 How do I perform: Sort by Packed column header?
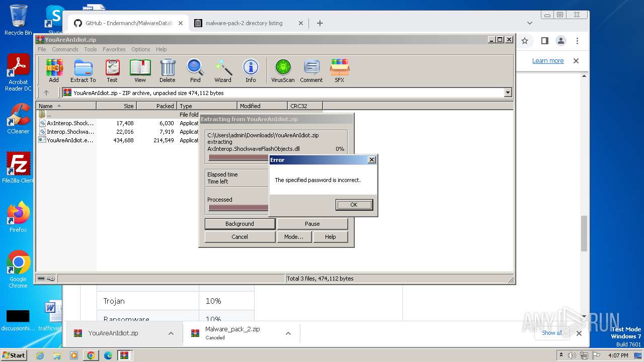click(x=156, y=106)
